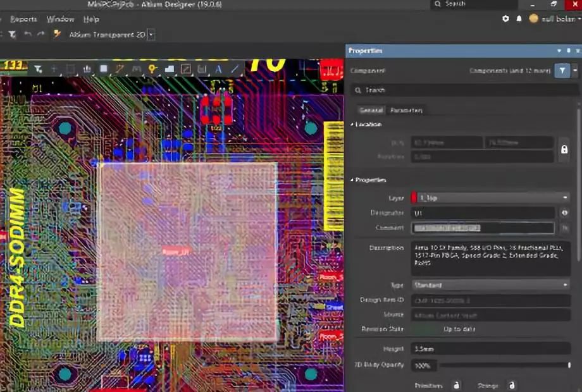Switch to the General tab
The width and height of the screenshot is (582, 392).
coord(371,110)
